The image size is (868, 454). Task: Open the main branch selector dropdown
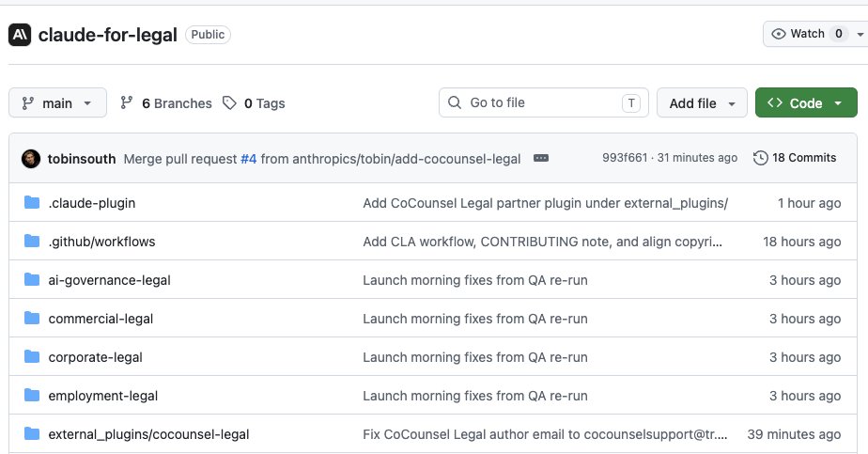[x=57, y=103]
